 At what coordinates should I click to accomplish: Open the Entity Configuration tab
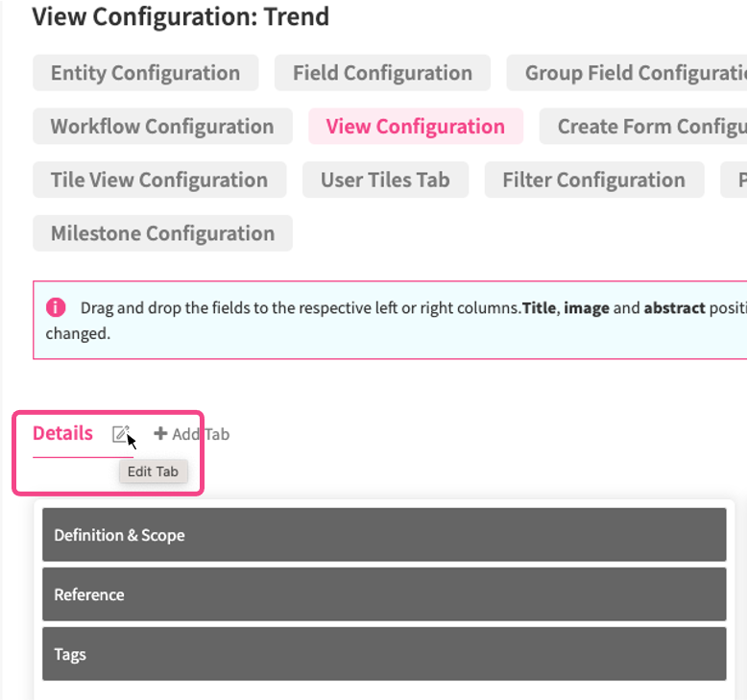coord(145,73)
